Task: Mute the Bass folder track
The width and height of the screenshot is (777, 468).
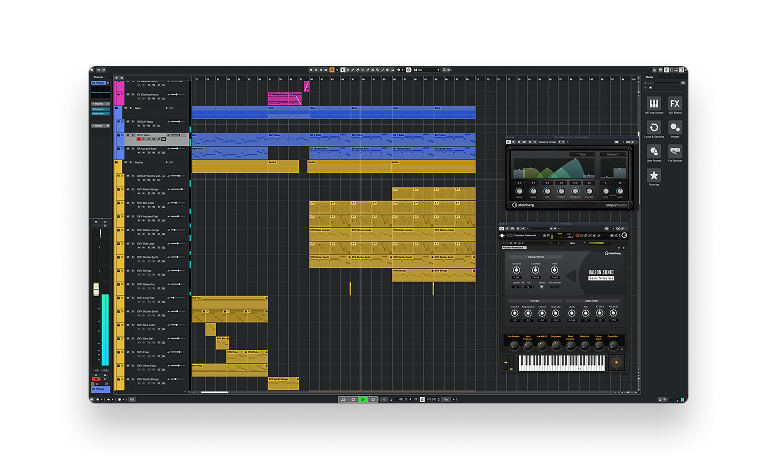Action: pos(126,108)
